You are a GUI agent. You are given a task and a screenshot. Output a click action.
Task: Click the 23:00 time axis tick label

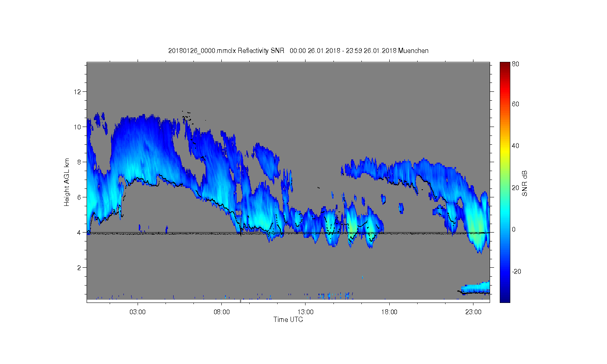(473, 312)
